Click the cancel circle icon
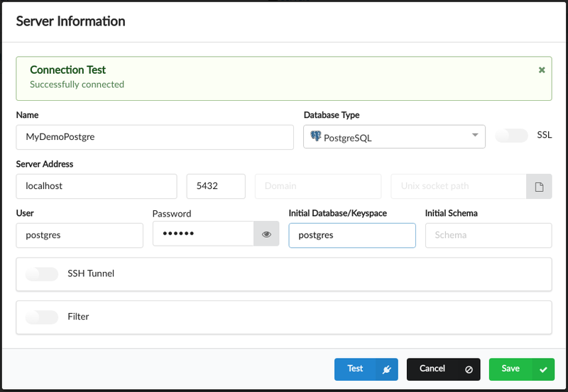 click(469, 369)
